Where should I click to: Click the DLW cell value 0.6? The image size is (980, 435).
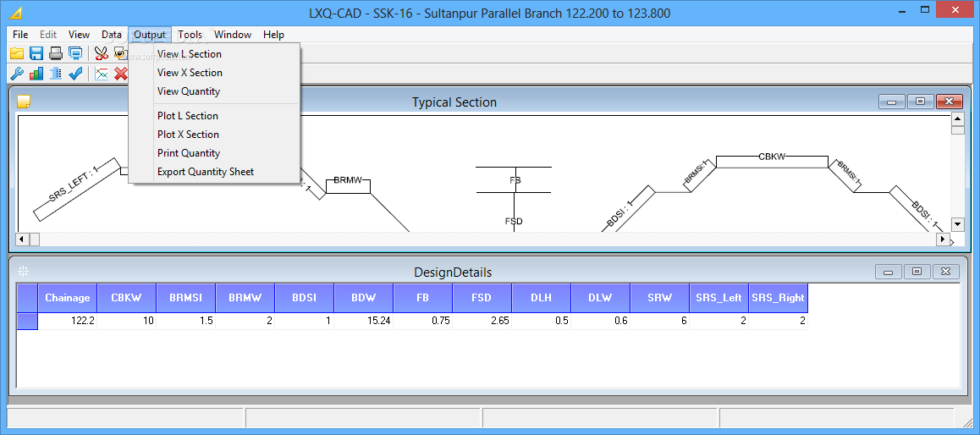[x=601, y=322]
